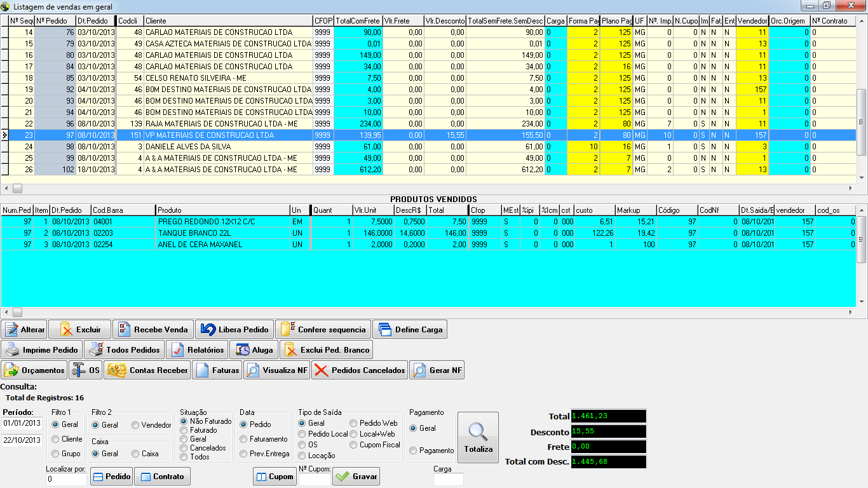Click the Markup column header
The width and height of the screenshot is (868, 488).
pos(635,210)
